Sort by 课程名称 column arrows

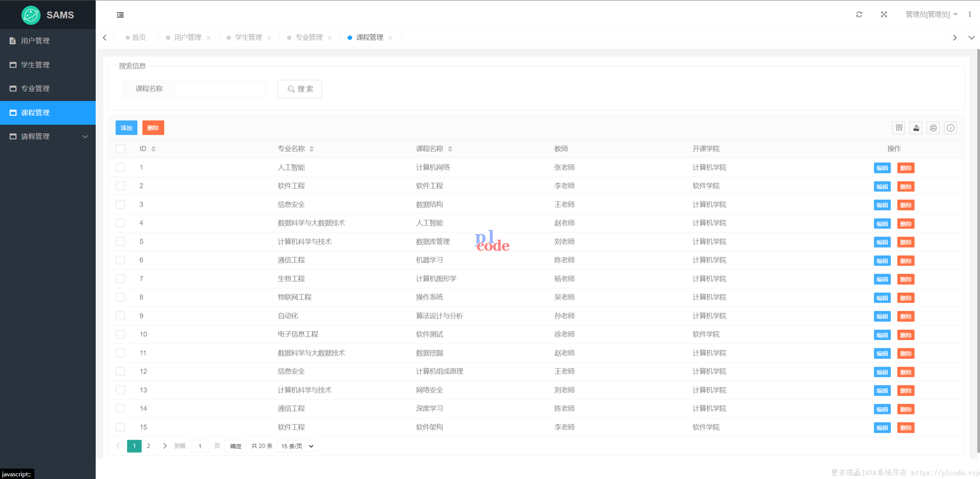(450, 149)
